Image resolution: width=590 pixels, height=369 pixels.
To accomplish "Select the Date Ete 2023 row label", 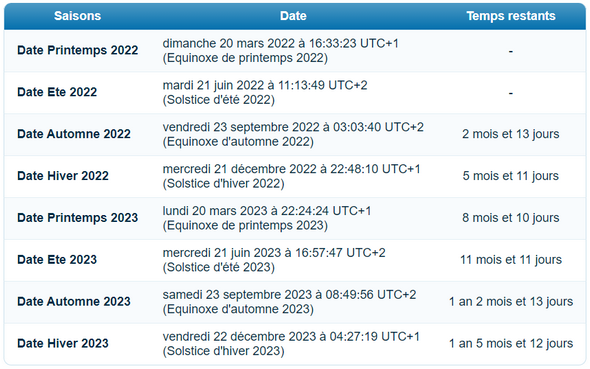I will point(57,260).
